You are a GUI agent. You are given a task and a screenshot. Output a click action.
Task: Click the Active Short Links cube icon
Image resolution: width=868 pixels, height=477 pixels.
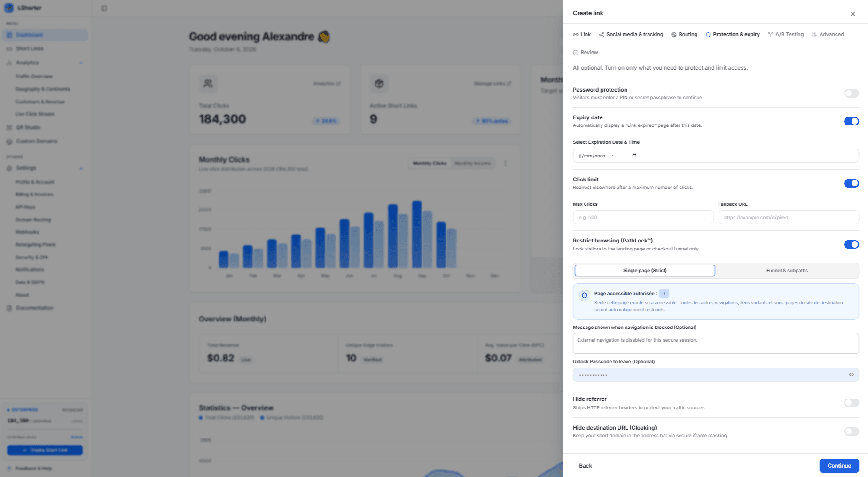pos(379,84)
